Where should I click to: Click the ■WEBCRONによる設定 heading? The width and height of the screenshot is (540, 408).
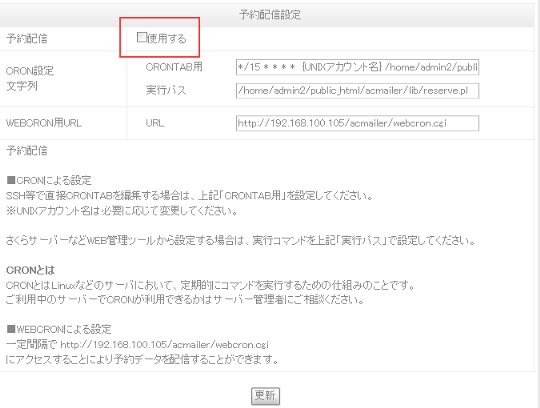coord(59,329)
